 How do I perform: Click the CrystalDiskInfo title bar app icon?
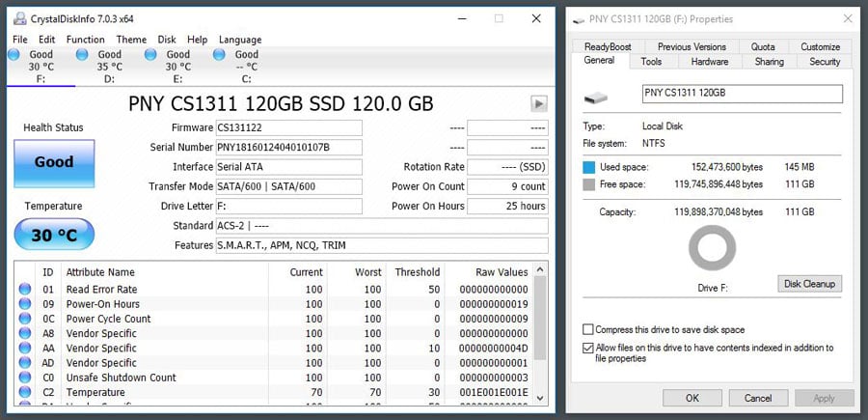coord(20,18)
